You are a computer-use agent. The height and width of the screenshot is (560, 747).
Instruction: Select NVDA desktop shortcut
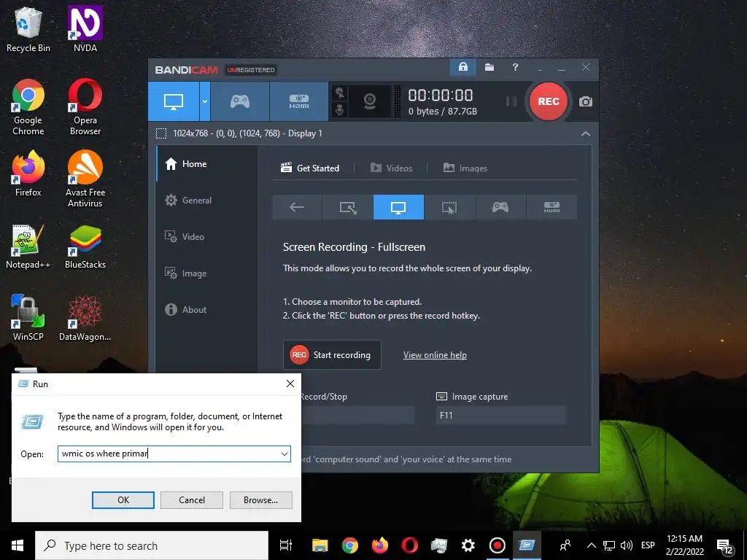click(85, 29)
